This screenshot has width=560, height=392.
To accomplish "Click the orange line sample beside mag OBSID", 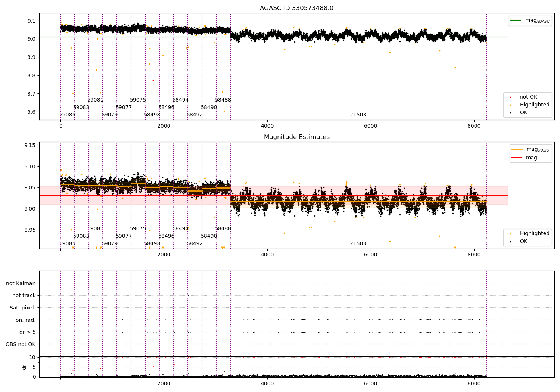I will coord(517,149).
